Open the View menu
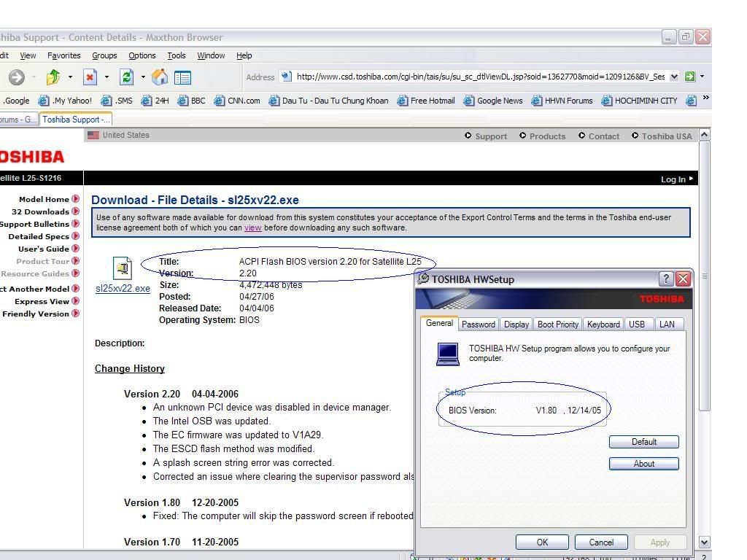Image resolution: width=747 pixels, height=560 pixels. click(x=28, y=55)
